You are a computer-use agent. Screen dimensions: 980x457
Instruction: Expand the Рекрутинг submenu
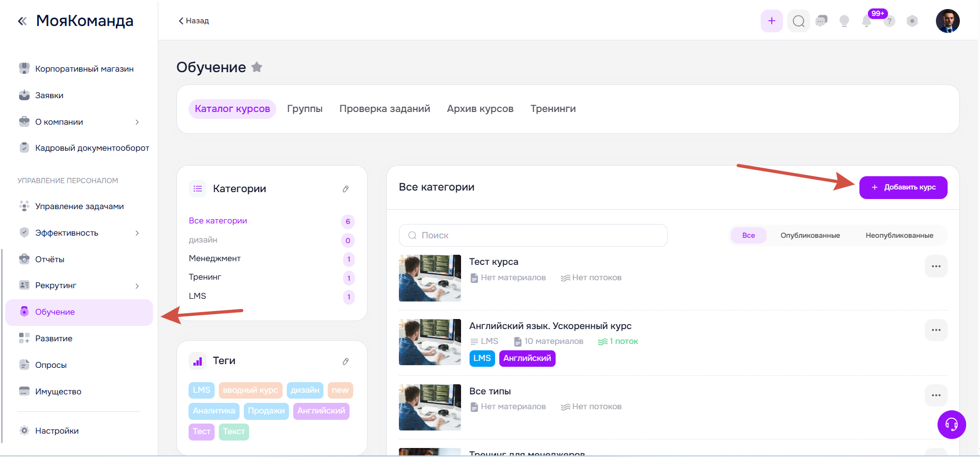[137, 286]
